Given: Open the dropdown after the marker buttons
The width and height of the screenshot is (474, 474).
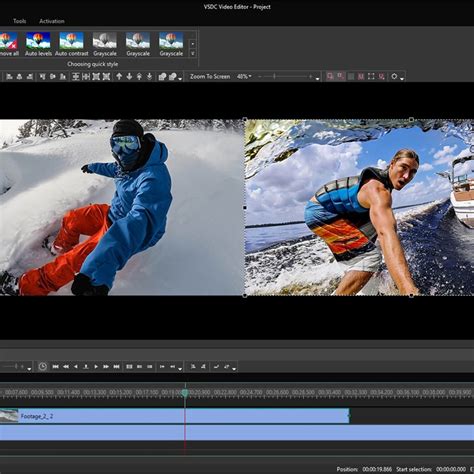Looking at the screenshot, I should [180, 369].
